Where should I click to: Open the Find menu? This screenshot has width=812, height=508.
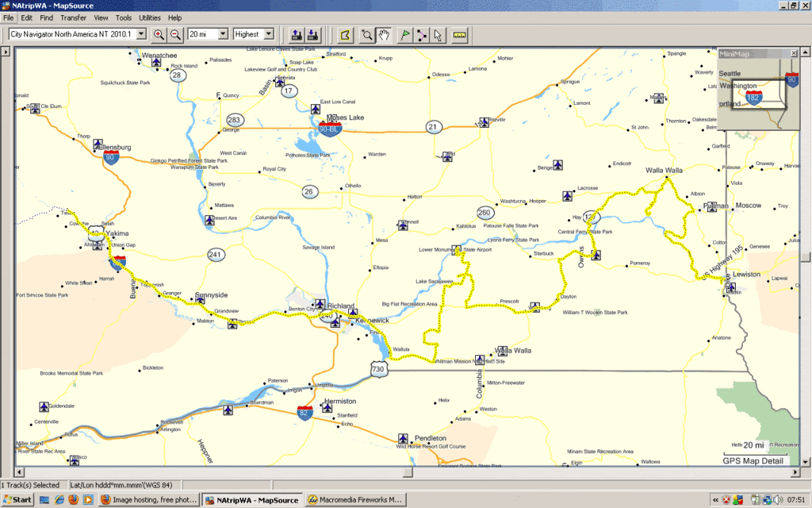47,17
